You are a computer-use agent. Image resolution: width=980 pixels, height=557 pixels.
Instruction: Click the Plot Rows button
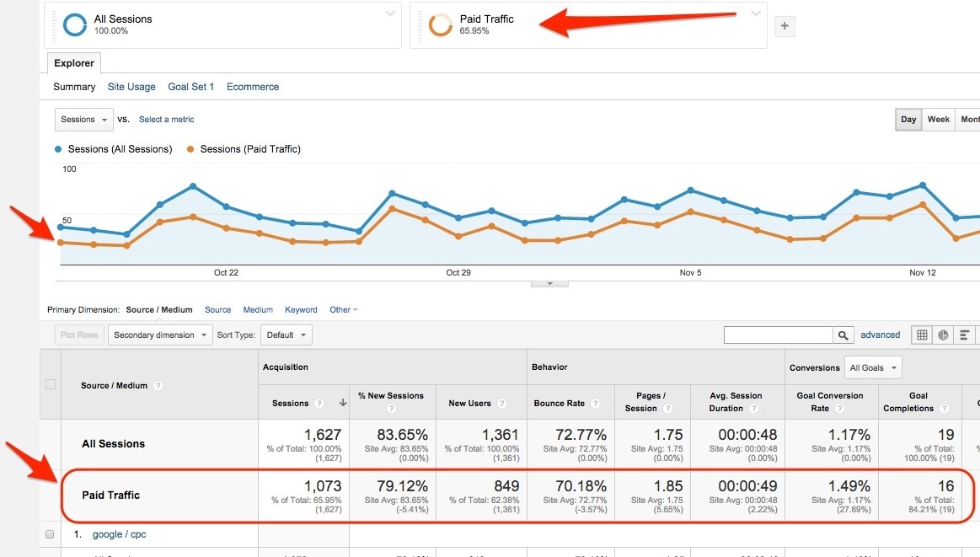click(x=79, y=335)
